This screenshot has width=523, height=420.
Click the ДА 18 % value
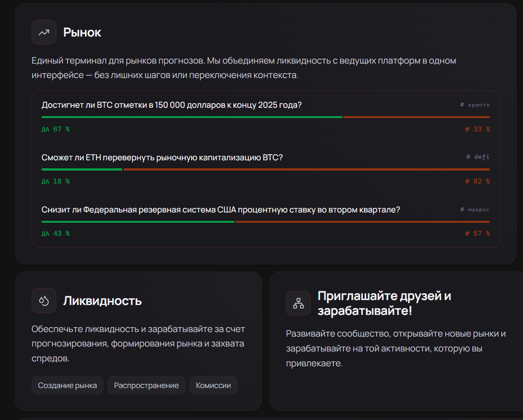(x=56, y=181)
